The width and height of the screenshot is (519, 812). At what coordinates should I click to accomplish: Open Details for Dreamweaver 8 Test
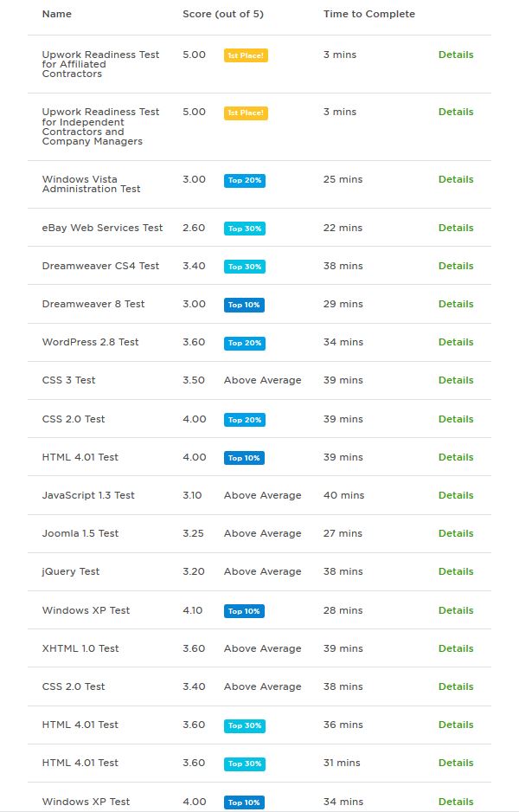click(x=455, y=304)
